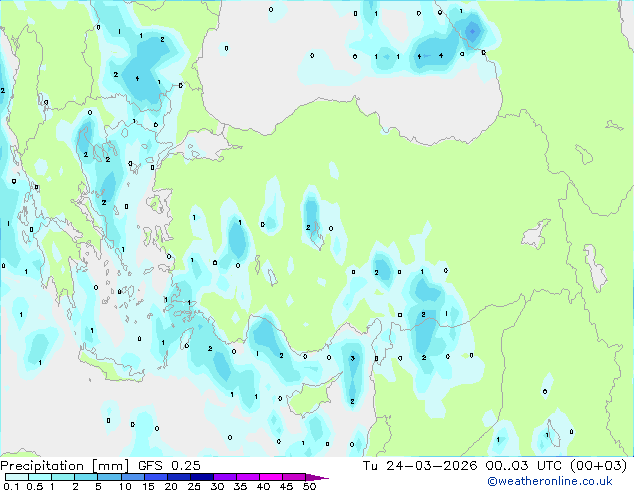Select the 5–10 mm legend color box
The height and width of the screenshot is (490, 634).
pos(109,477)
